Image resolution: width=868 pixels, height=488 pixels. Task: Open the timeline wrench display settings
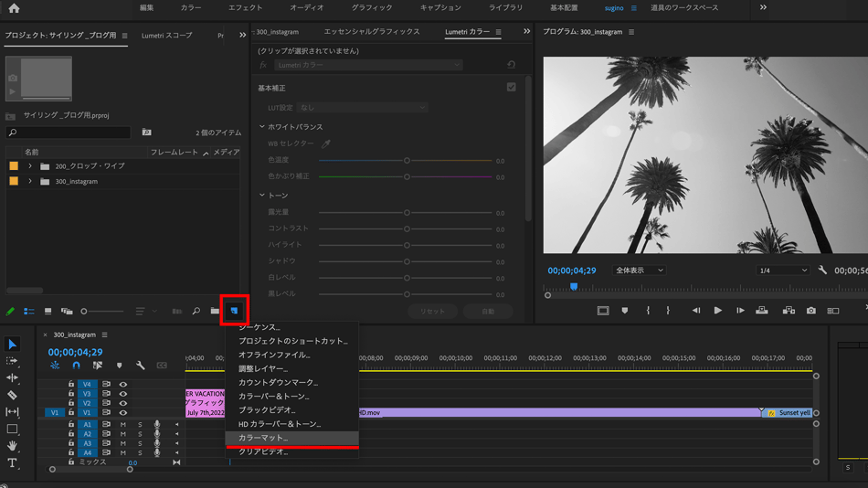[x=141, y=366]
